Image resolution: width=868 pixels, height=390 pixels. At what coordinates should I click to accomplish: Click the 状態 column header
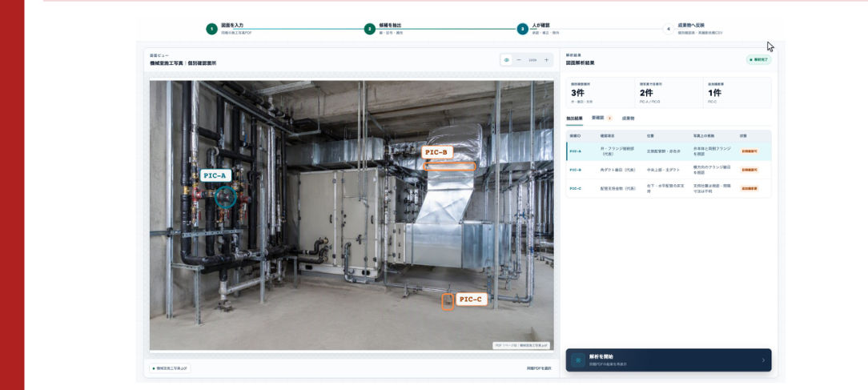(x=743, y=135)
